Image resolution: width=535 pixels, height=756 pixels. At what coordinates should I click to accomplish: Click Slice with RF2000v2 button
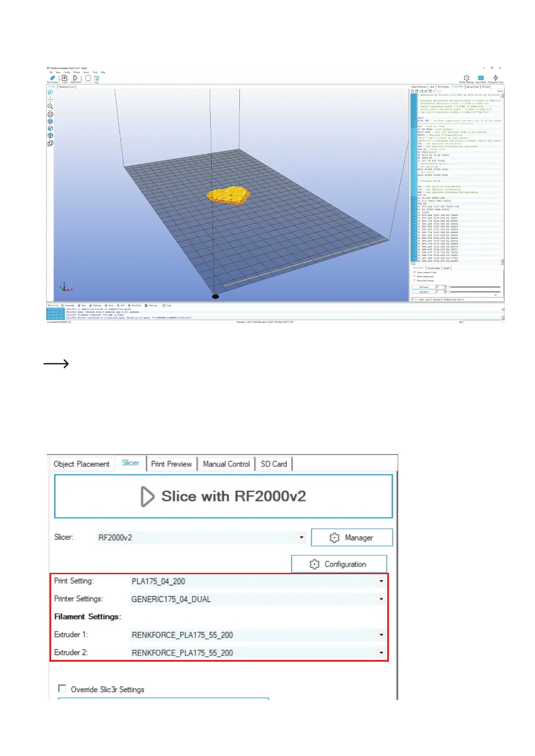point(223,497)
